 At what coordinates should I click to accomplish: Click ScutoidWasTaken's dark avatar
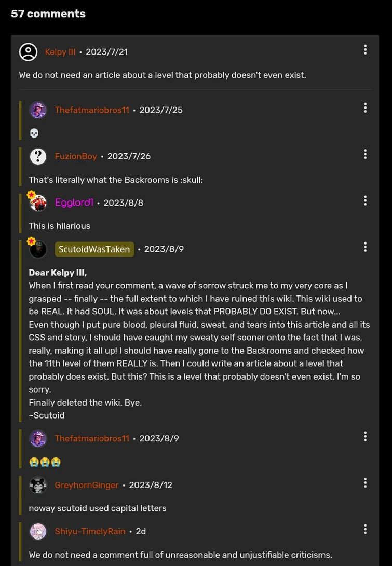[38, 249]
